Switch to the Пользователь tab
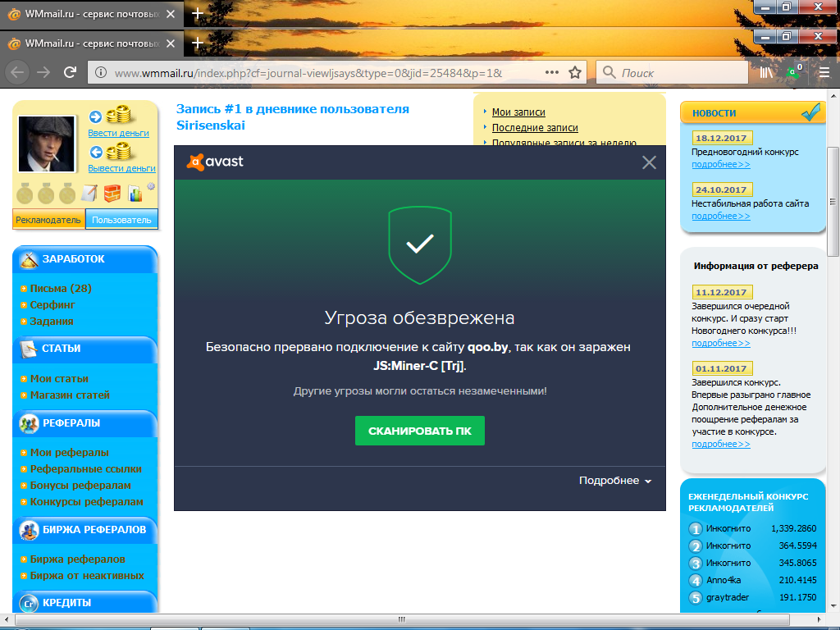This screenshot has height=630, width=840. point(121,220)
